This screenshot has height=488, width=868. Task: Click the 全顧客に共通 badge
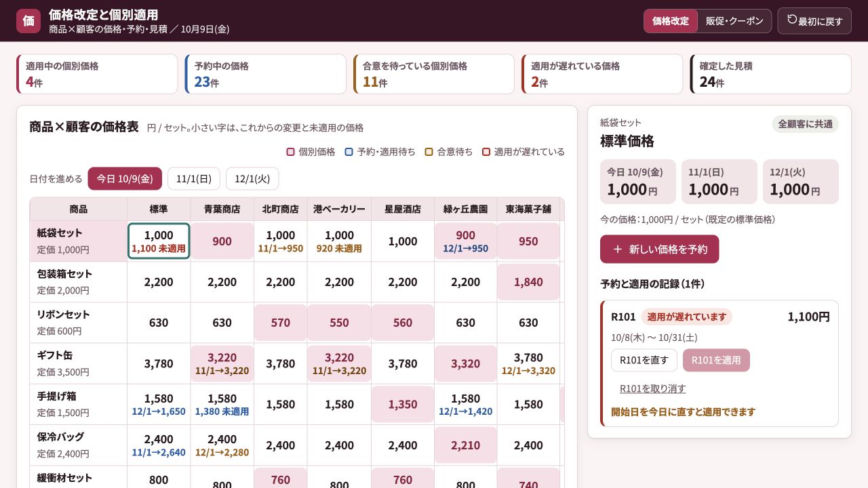[805, 124]
